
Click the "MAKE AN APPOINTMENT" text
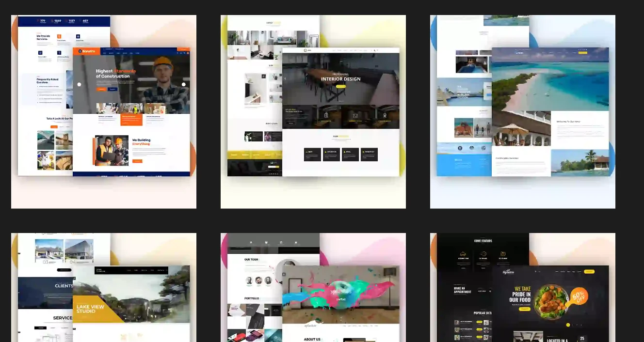click(463, 290)
